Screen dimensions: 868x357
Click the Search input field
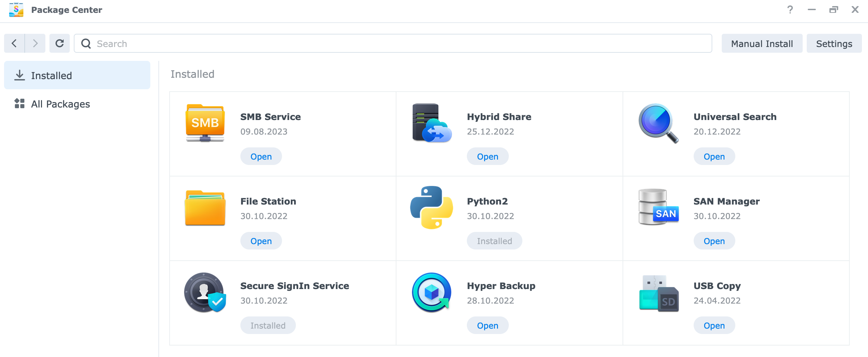393,43
